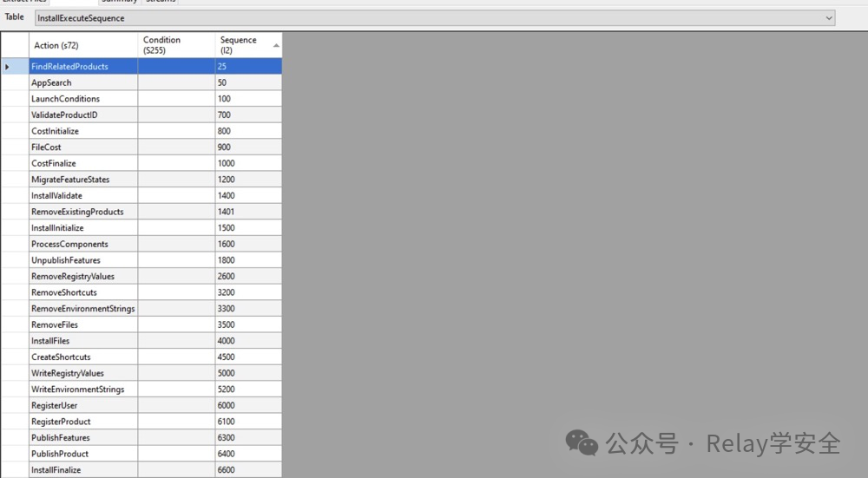This screenshot has height=478, width=868.
Task: Click sequence value 700 cell
Action: 248,115
